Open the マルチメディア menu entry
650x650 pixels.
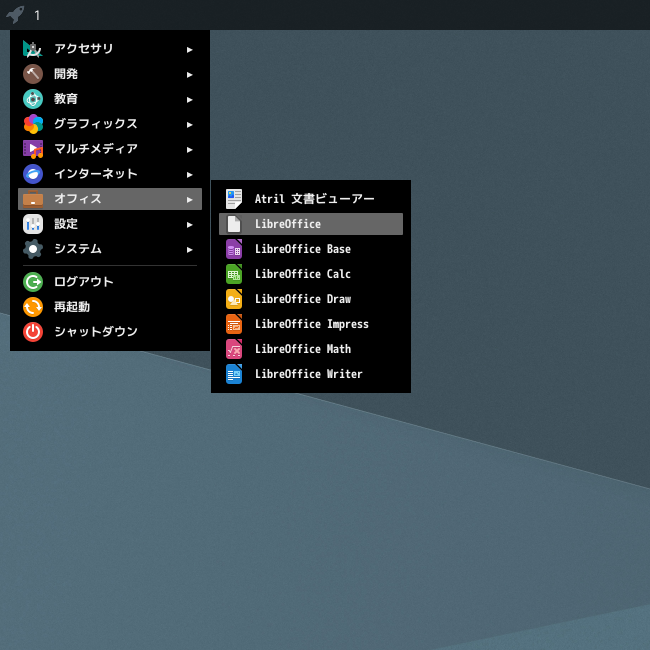pyautogui.click(x=110, y=149)
